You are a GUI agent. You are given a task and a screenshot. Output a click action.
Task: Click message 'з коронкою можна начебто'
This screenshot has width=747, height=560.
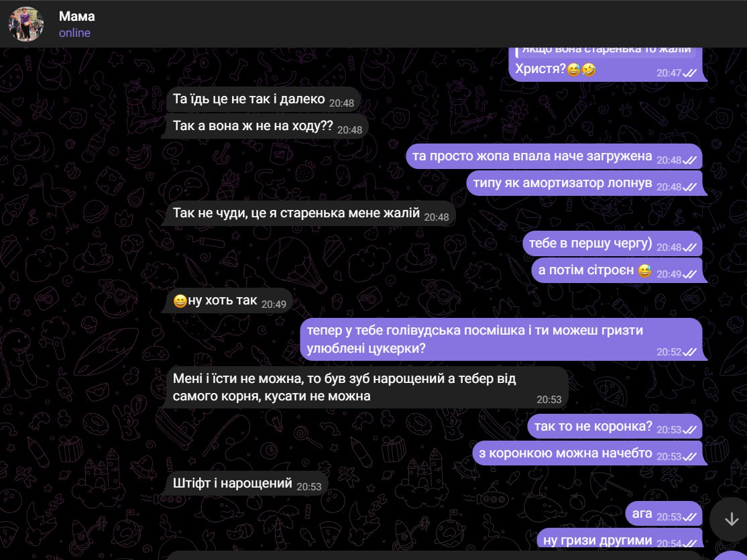click(587, 453)
